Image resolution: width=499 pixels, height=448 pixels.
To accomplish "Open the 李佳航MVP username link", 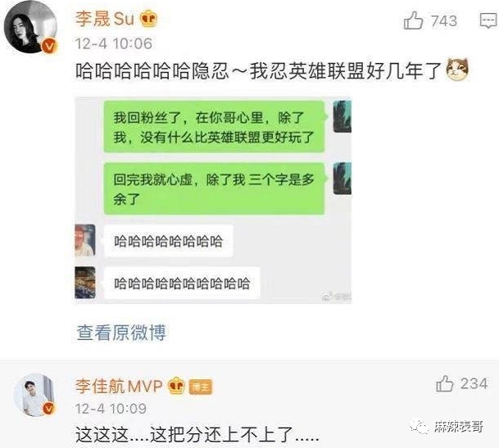I will (119, 386).
